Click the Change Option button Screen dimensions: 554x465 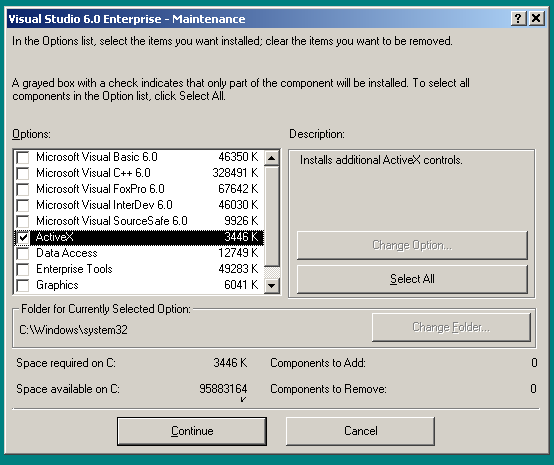pos(412,245)
